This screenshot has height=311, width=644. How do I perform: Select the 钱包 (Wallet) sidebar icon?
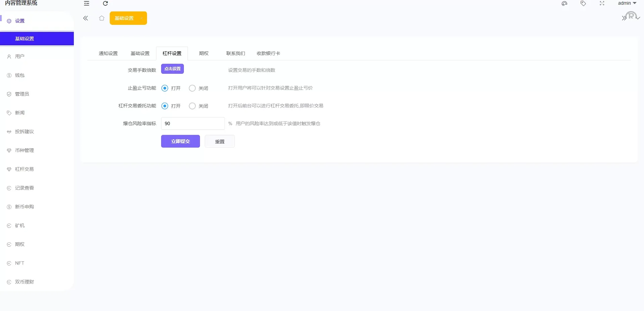pyautogui.click(x=19, y=75)
